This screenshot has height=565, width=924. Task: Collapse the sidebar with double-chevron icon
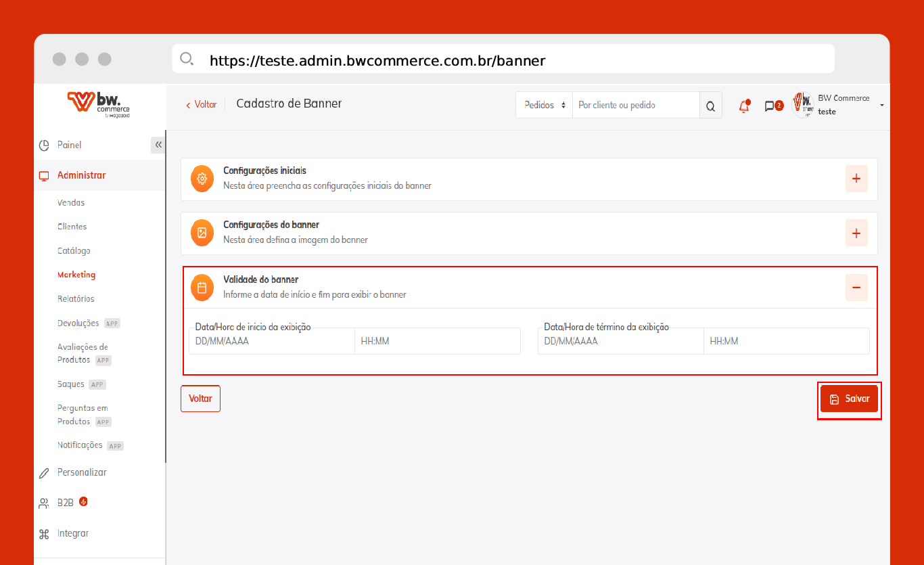158,145
